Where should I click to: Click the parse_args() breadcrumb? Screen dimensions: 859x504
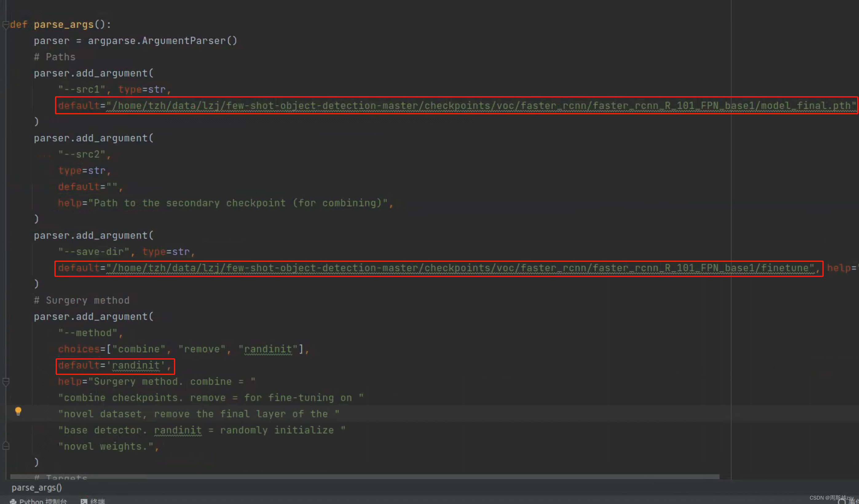tap(37, 488)
